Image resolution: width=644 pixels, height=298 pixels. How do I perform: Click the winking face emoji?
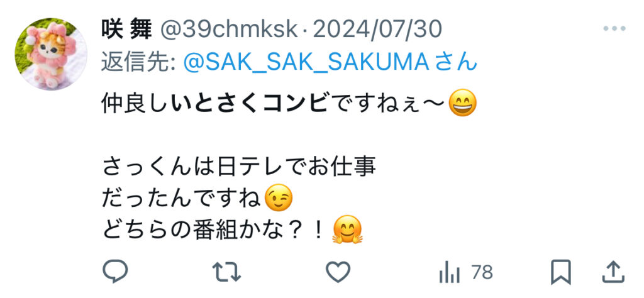[279, 198]
